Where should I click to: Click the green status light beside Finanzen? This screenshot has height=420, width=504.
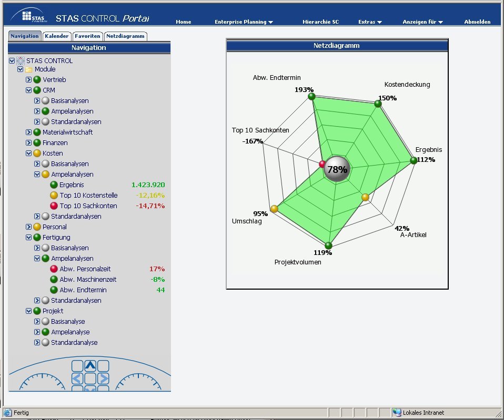click(x=37, y=142)
